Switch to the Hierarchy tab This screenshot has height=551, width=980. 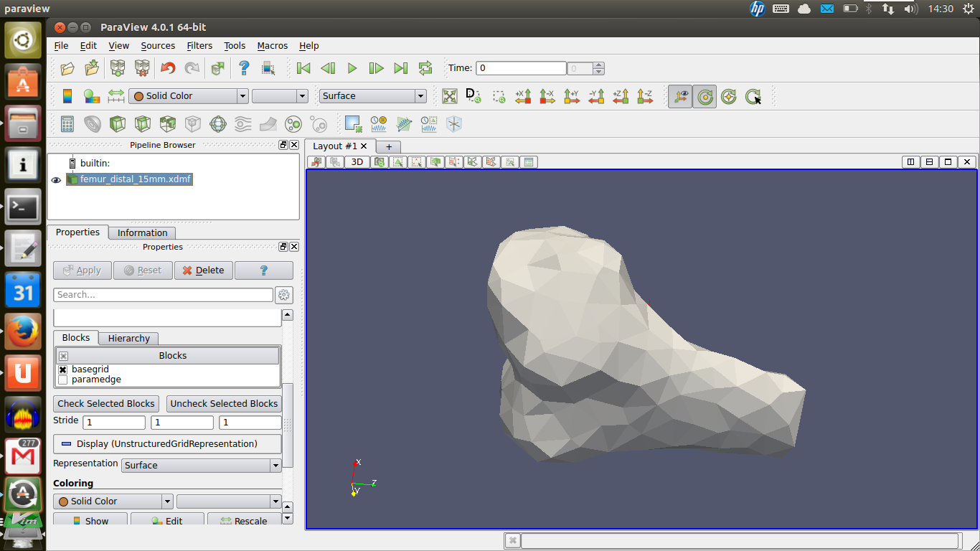click(129, 338)
